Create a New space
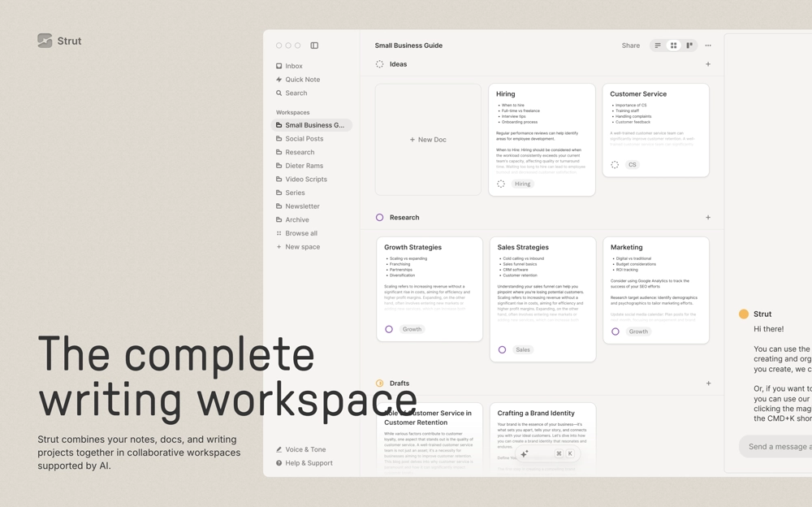 coord(298,247)
